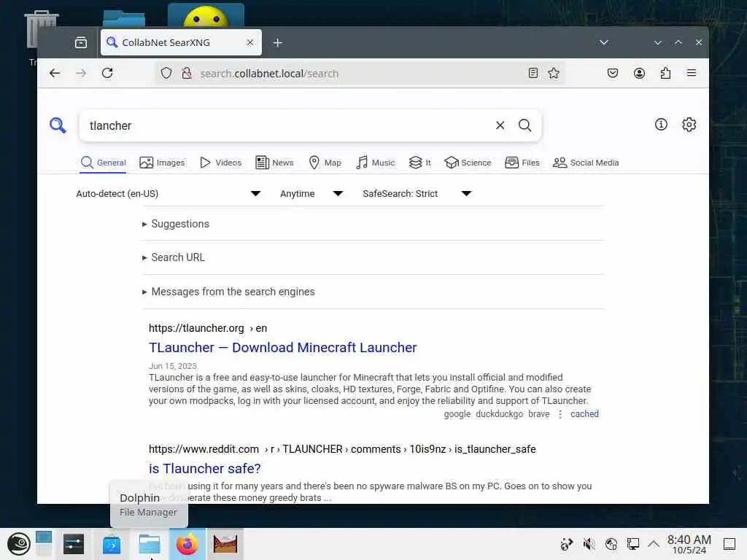Open cached version of TLauncher result
This screenshot has width=747, height=560.
coord(584,414)
